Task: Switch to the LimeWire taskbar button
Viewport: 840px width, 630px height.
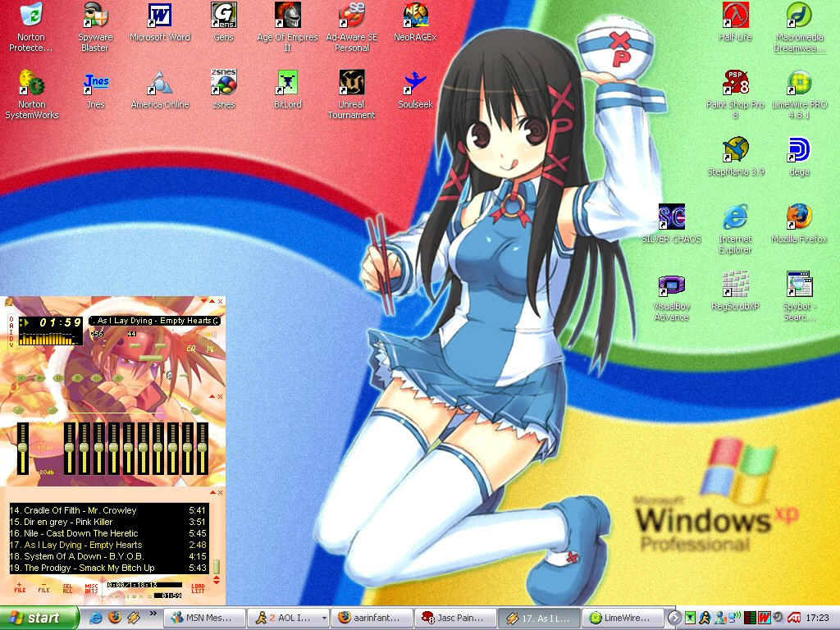Action: coord(623,619)
